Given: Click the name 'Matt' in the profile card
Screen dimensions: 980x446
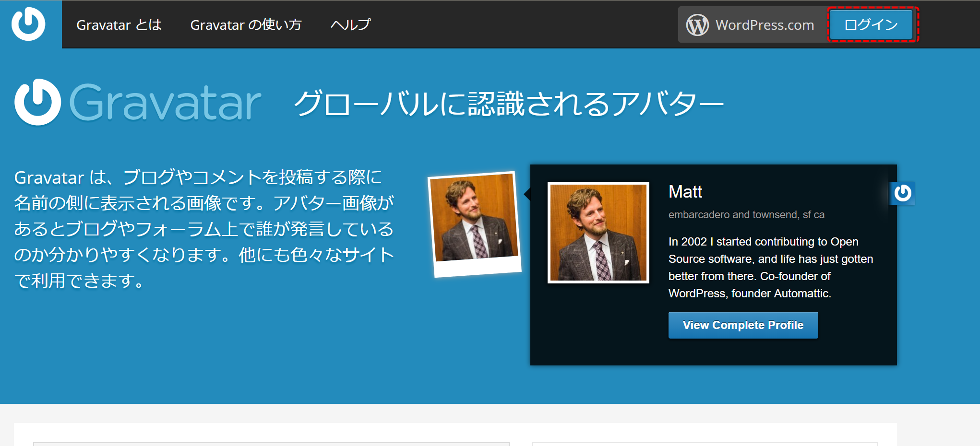Looking at the screenshot, I should (685, 192).
